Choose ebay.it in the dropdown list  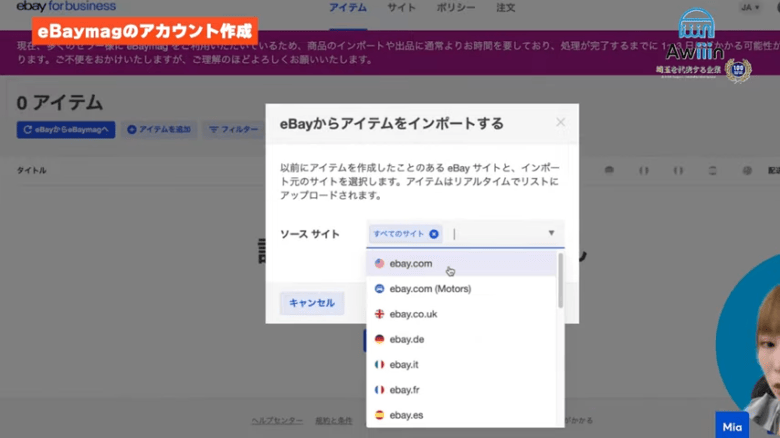404,364
